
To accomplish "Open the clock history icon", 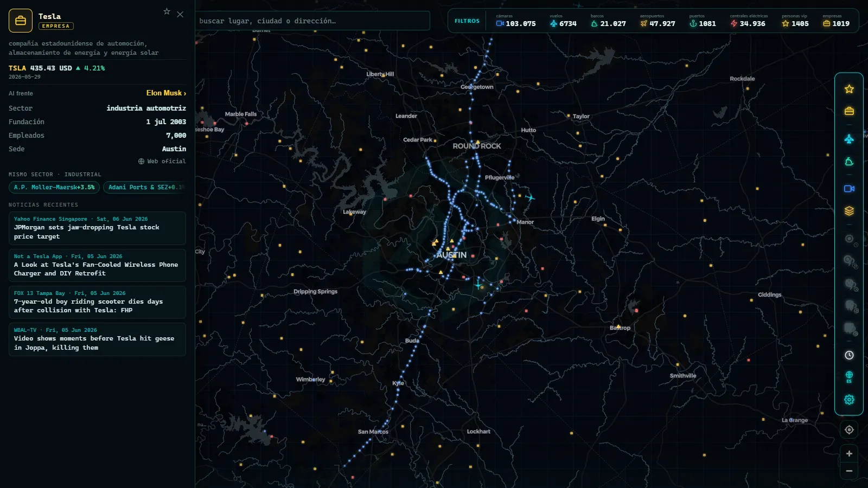I will coord(849,355).
